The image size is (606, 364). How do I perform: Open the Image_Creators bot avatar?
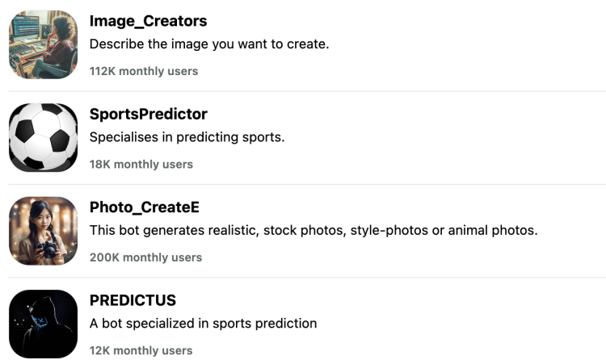43,44
